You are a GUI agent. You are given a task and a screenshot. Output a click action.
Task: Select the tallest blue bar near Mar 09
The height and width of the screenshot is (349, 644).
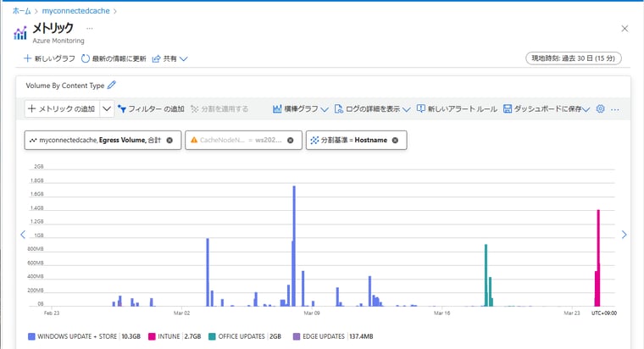click(294, 246)
